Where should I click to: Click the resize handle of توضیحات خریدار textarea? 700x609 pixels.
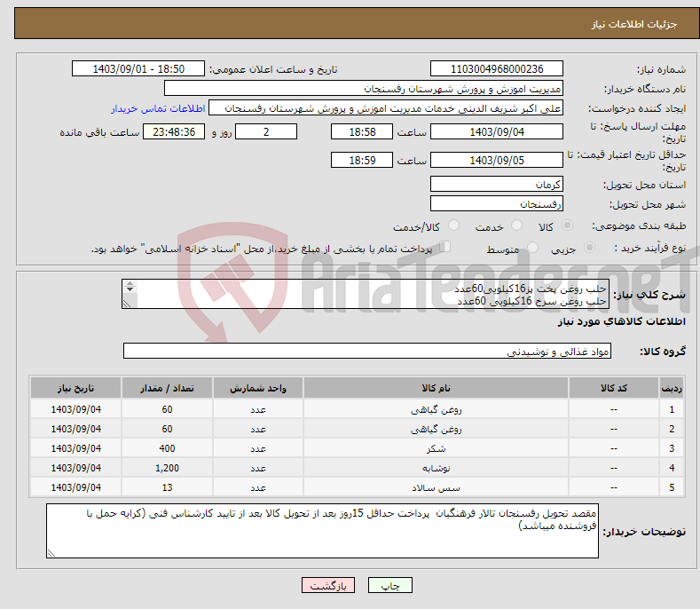[51, 553]
